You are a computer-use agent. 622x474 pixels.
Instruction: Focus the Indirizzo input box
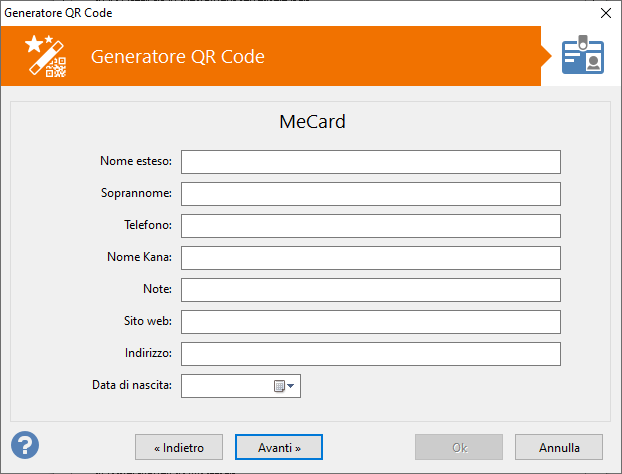[370, 354]
